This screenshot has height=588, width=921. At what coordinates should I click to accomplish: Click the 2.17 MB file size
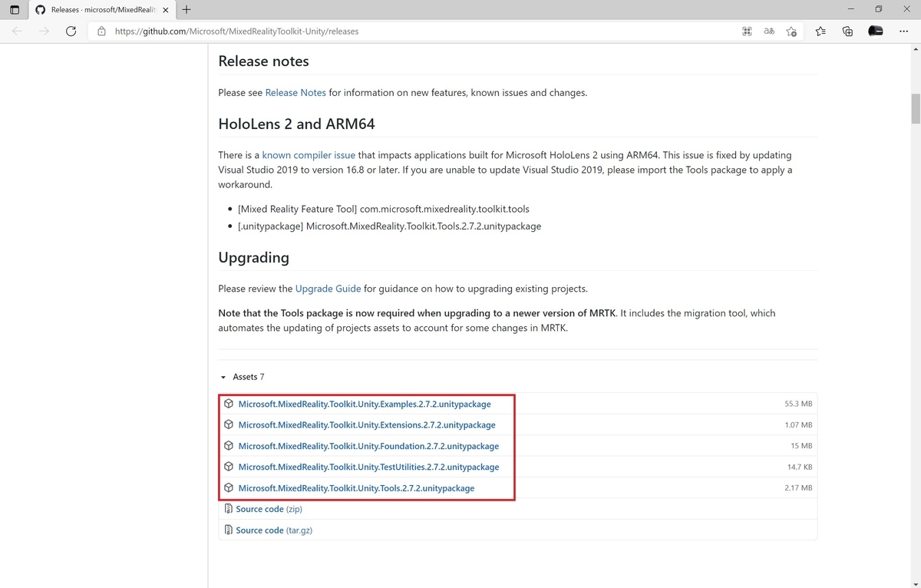(798, 488)
